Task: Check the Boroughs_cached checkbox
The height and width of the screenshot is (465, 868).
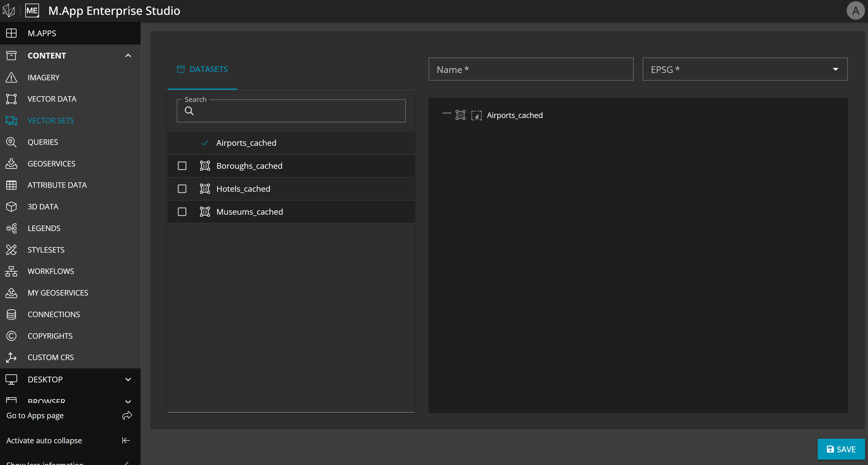Action: click(x=182, y=166)
